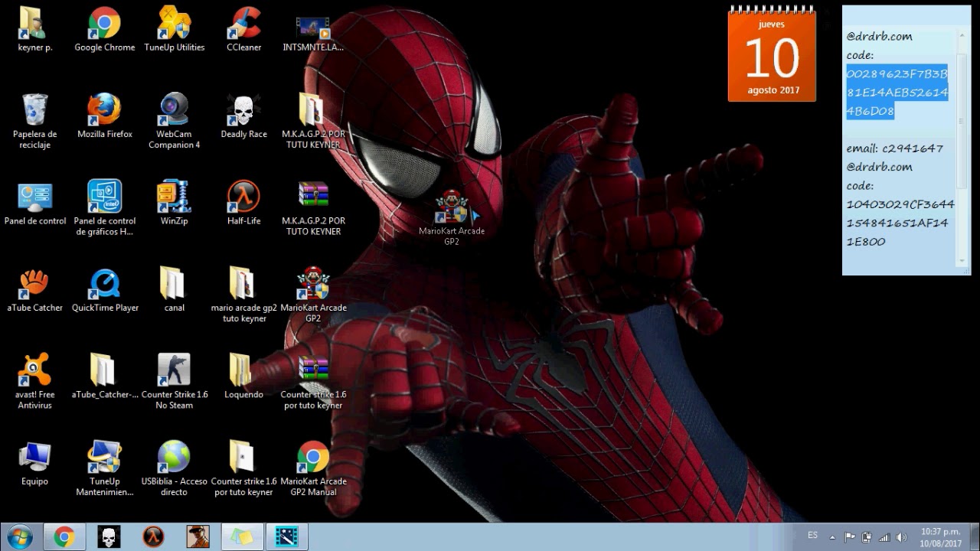The height and width of the screenshot is (551, 980).
Task: Click the text "email: c2941647" in the note
Action: (x=894, y=148)
